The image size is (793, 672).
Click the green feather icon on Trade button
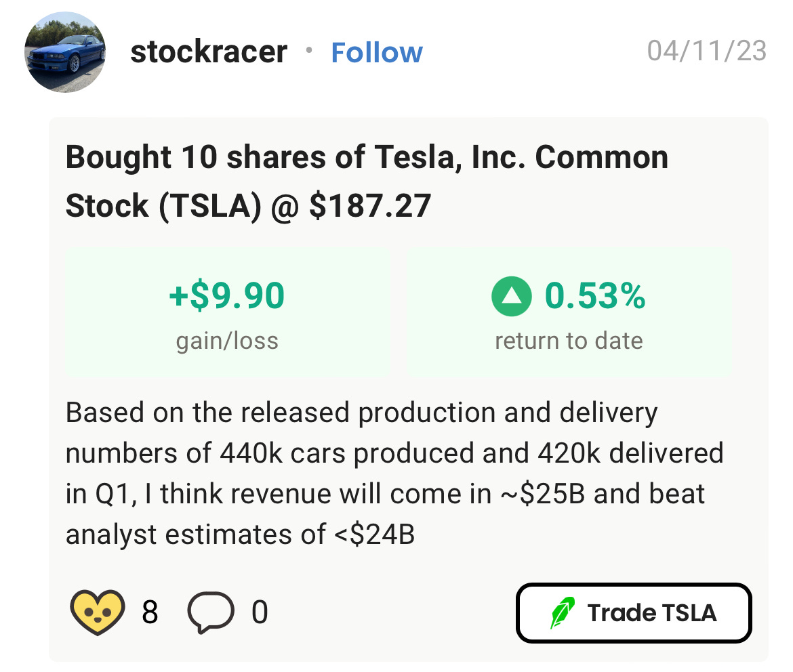563,612
